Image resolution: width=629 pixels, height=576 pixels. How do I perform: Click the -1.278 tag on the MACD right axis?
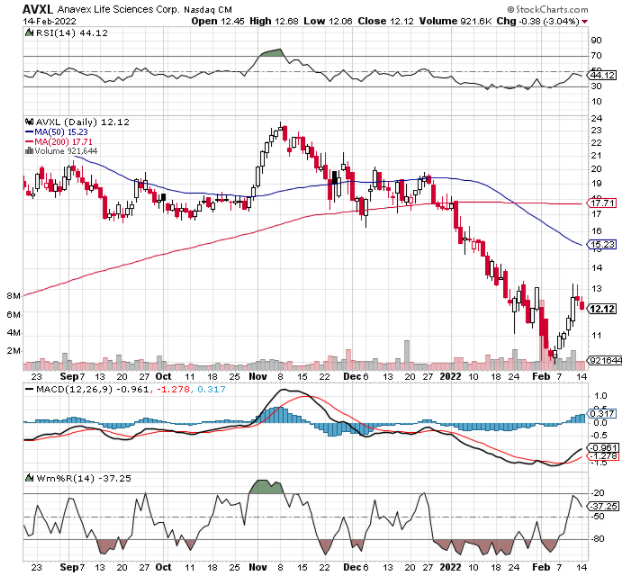(x=603, y=456)
